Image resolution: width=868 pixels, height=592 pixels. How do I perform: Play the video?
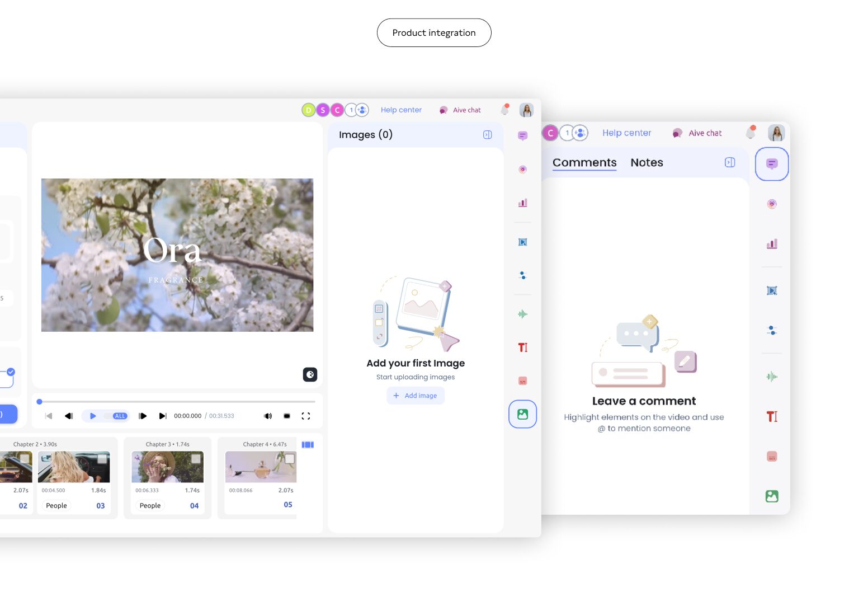click(93, 416)
